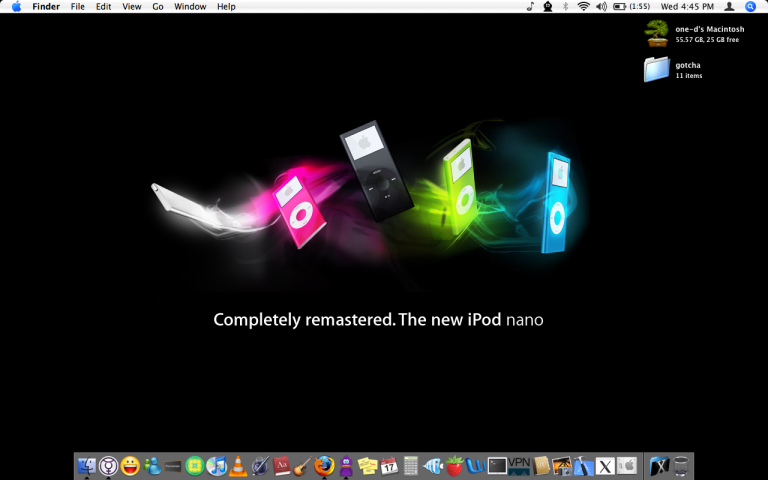Open the Trash in the dock

[681, 466]
